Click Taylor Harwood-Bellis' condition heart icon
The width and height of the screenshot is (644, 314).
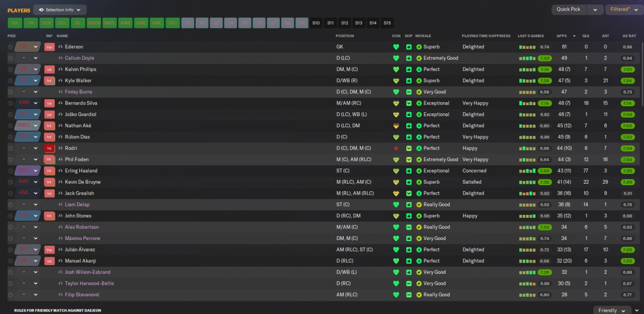[396, 283]
